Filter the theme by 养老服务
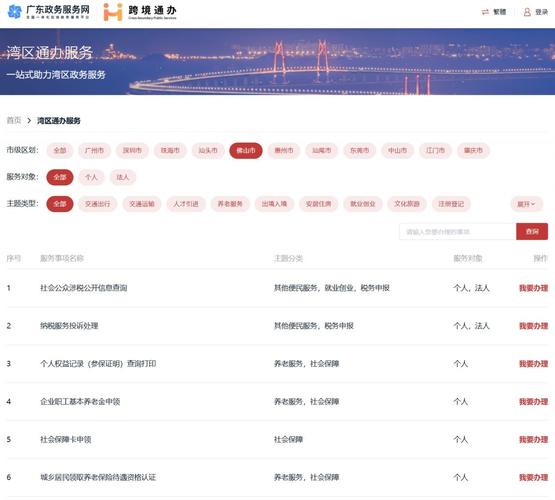555x500 pixels. (x=230, y=204)
